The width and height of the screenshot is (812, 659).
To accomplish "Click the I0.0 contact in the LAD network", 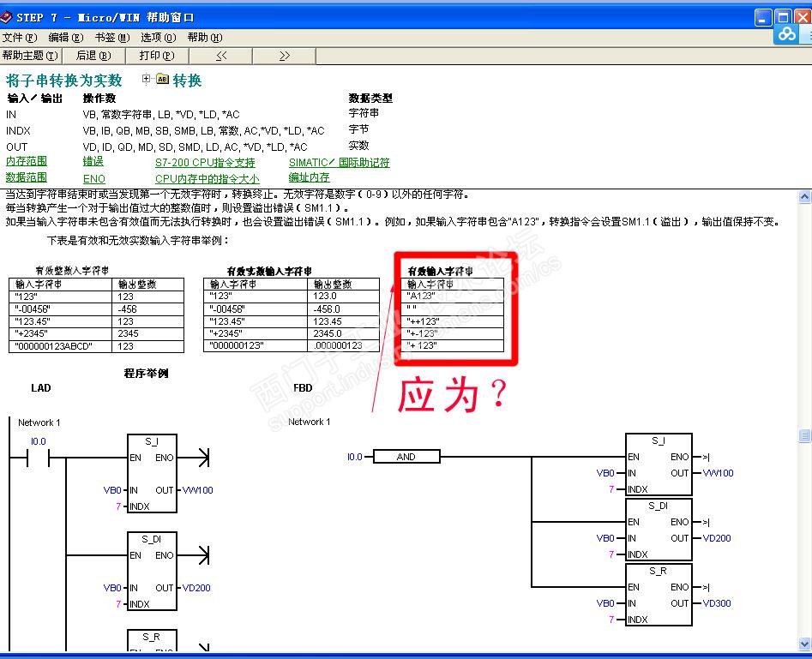I will (x=38, y=458).
